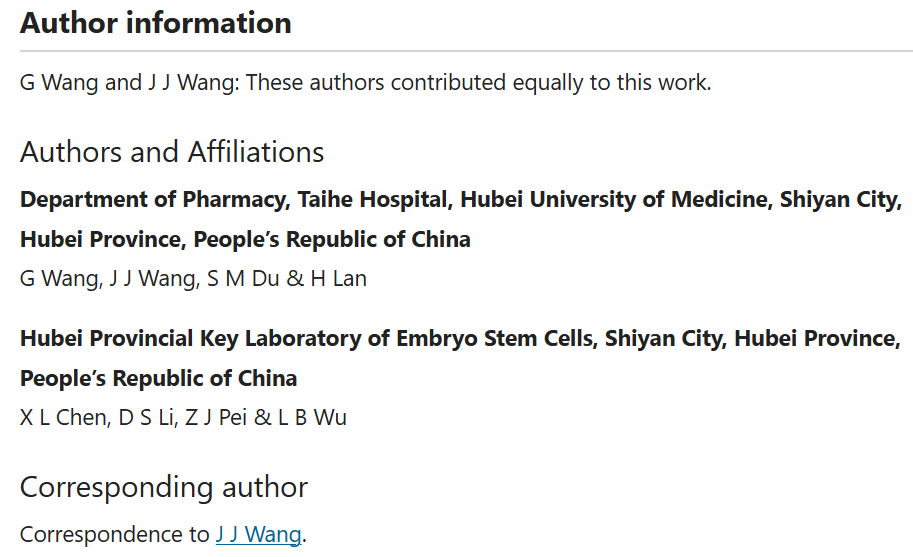
Task: Click author name H Lan
Action: [339, 279]
